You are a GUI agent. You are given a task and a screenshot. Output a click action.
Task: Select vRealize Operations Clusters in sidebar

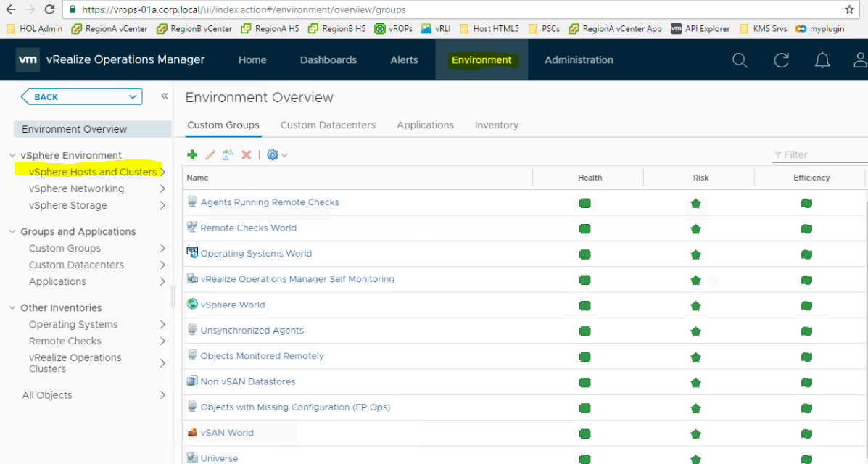pyautogui.click(x=75, y=363)
